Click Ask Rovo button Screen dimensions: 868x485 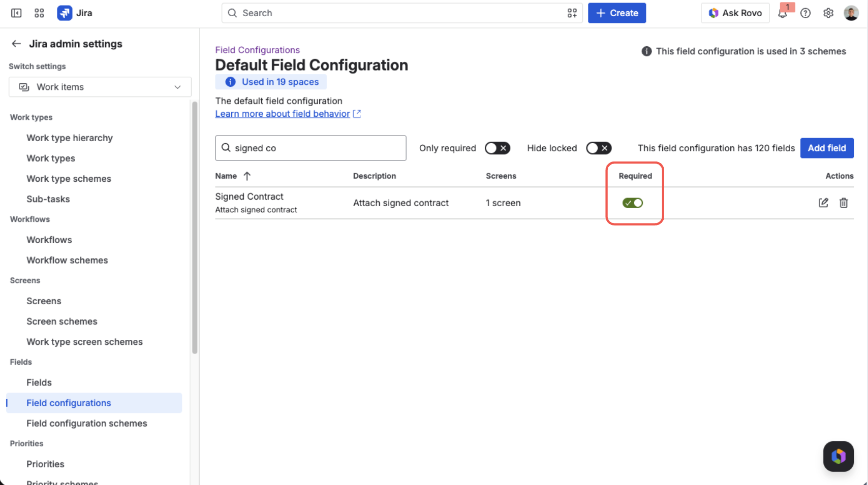point(735,13)
